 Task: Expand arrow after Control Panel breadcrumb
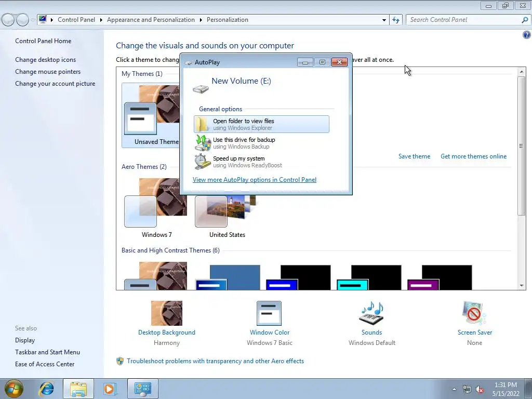101,20
